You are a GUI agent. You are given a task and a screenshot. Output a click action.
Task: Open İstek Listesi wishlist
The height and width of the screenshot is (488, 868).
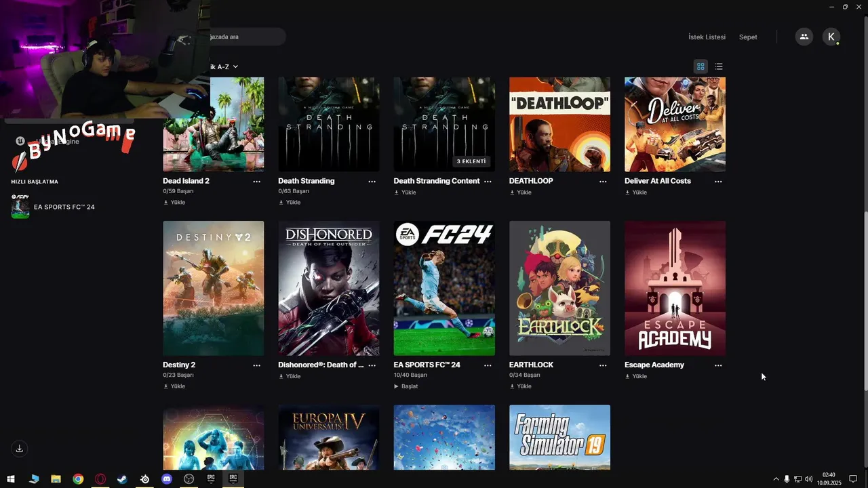click(x=707, y=37)
